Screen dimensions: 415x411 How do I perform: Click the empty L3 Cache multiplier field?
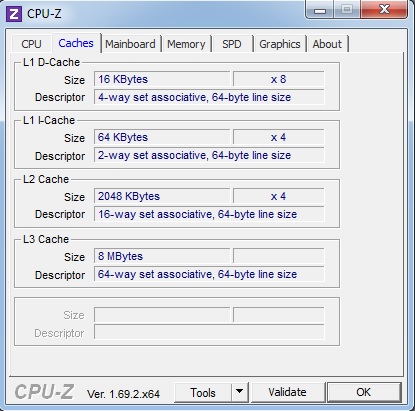pyautogui.click(x=278, y=256)
